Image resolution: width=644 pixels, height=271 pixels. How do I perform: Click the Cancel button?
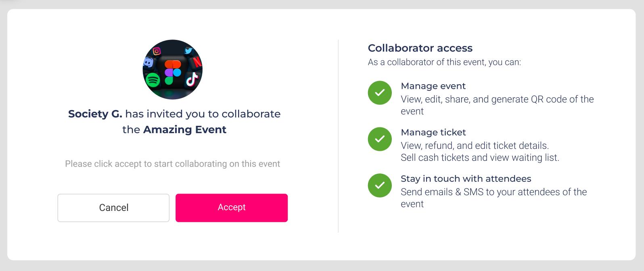coord(113,208)
